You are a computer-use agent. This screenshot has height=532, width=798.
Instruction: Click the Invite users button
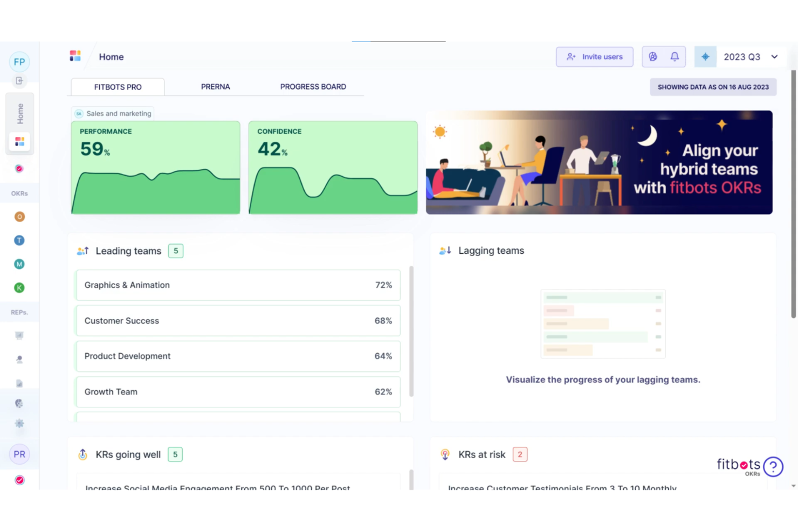[594, 57]
